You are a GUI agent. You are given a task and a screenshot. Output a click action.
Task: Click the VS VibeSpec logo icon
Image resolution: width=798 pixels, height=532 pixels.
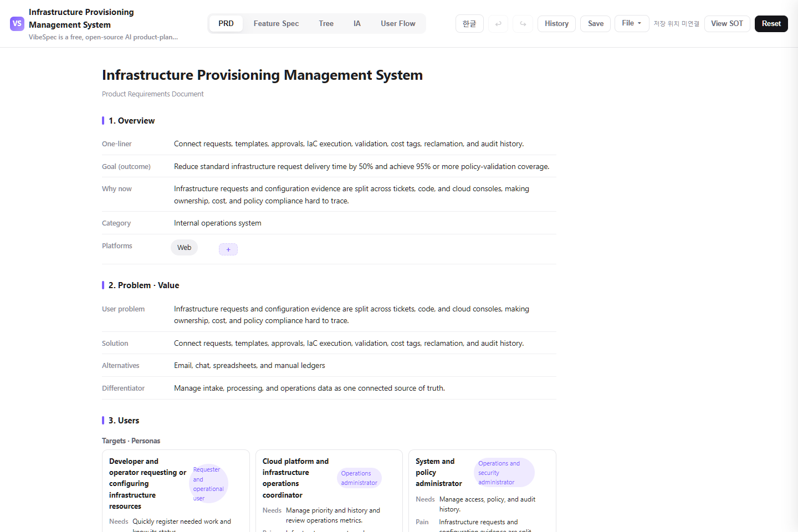[x=17, y=24]
